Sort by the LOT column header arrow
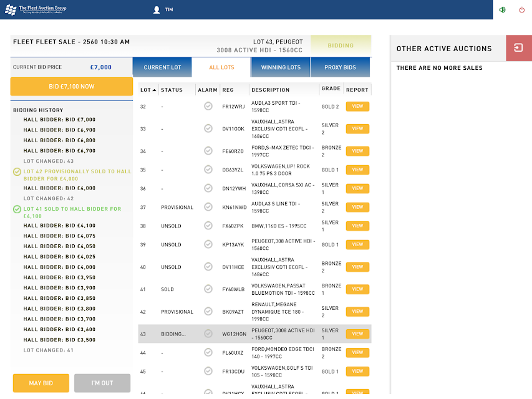This screenshot has height=399, width=532. click(x=154, y=90)
